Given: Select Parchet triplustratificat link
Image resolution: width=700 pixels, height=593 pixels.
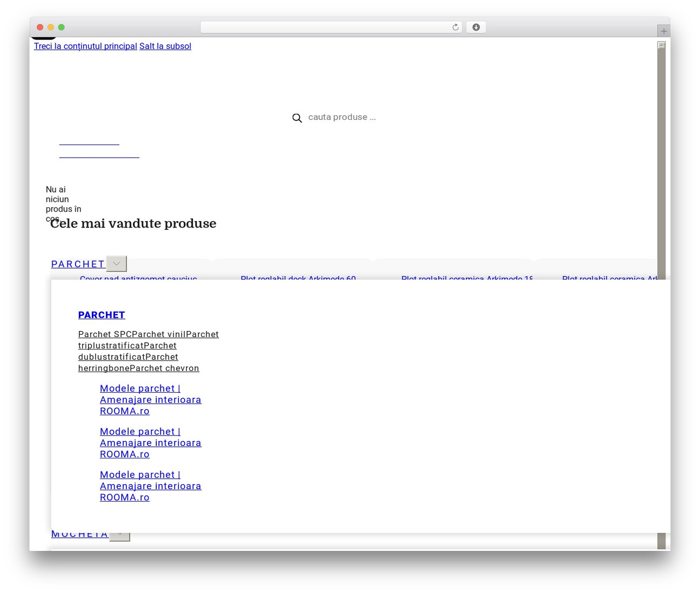Looking at the screenshot, I should 127,340.
